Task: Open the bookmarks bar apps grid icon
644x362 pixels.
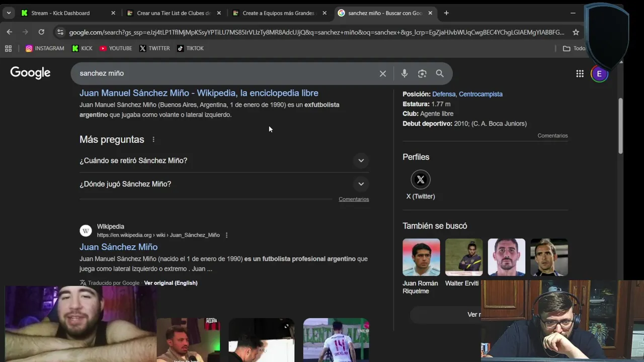Action: (x=8, y=48)
